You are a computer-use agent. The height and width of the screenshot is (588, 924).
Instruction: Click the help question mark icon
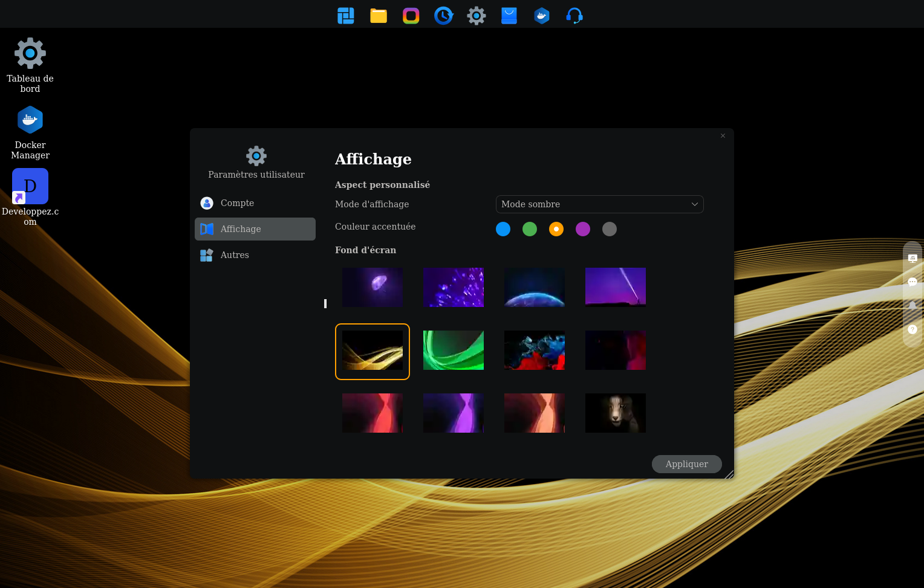click(913, 329)
